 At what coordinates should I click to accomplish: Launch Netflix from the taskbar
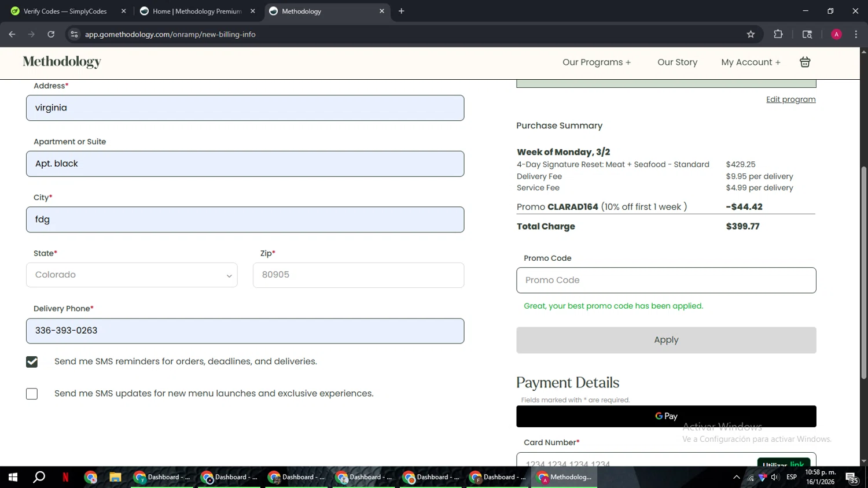point(65,477)
